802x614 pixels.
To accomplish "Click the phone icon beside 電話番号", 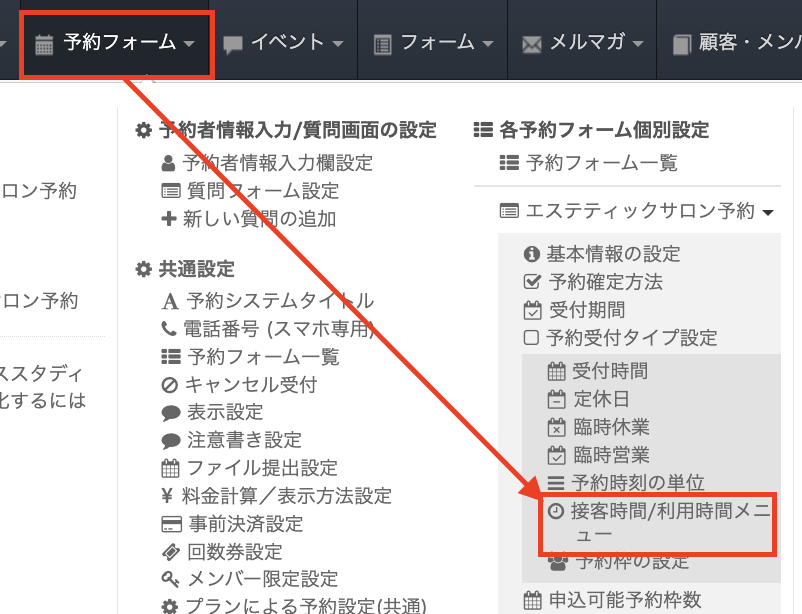I will (169, 329).
